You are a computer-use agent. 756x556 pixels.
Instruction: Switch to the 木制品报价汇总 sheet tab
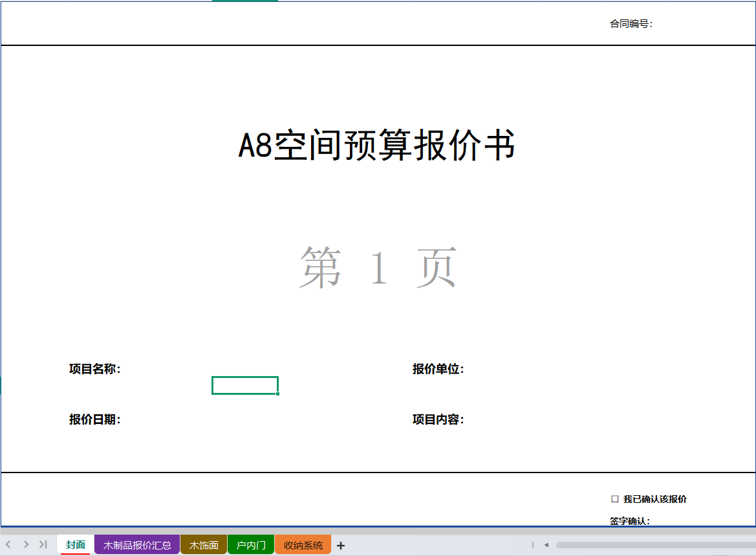137,545
